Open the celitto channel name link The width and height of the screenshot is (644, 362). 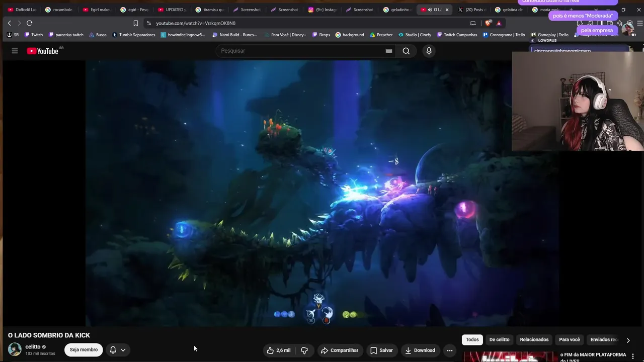pos(33,347)
